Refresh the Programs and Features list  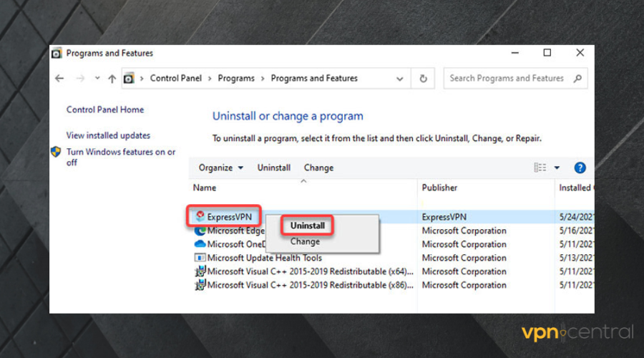coord(424,79)
